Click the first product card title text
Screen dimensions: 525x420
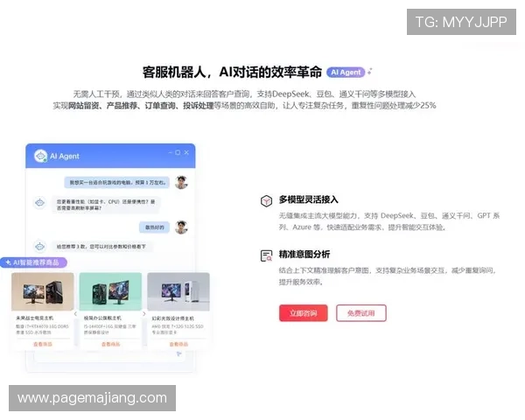[x=35, y=318]
